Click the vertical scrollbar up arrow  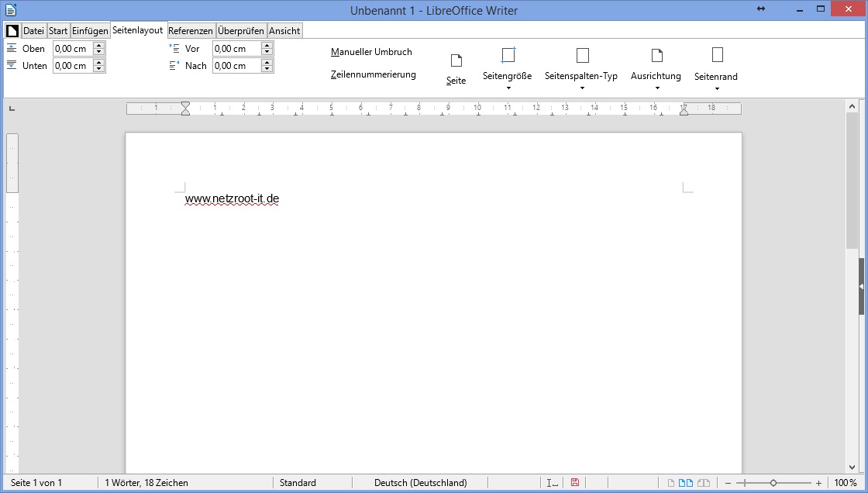coord(852,106)
